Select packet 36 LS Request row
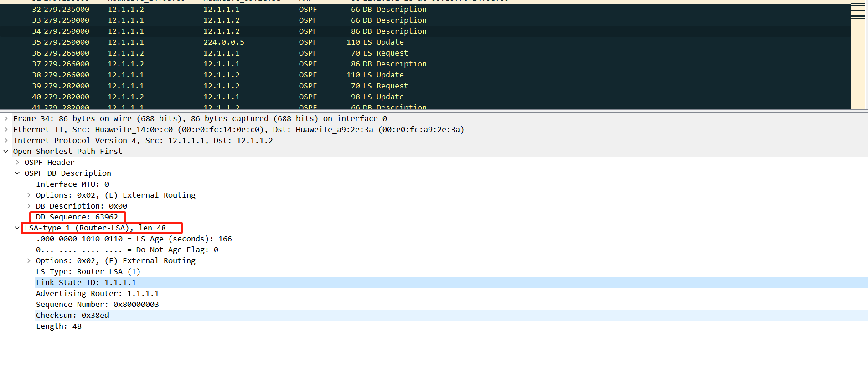Image resolution: width=868 pixels, height=367 pixels. click(425, 53)
